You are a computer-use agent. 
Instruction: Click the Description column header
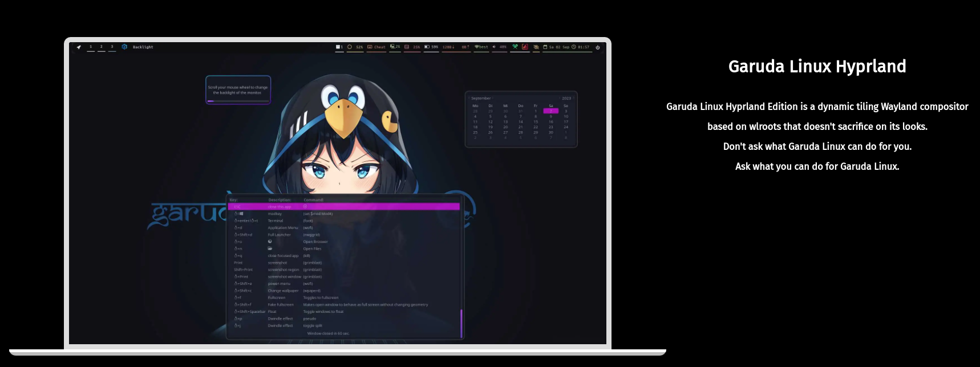280,200
